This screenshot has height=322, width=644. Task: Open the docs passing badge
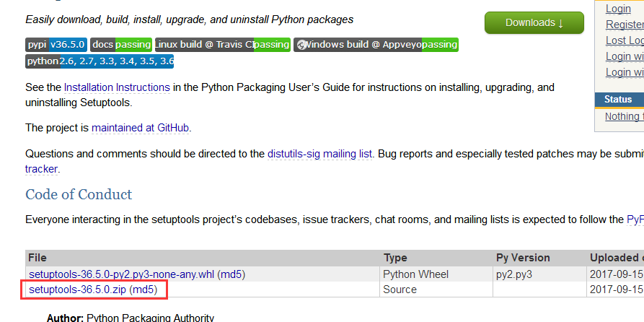121,45
